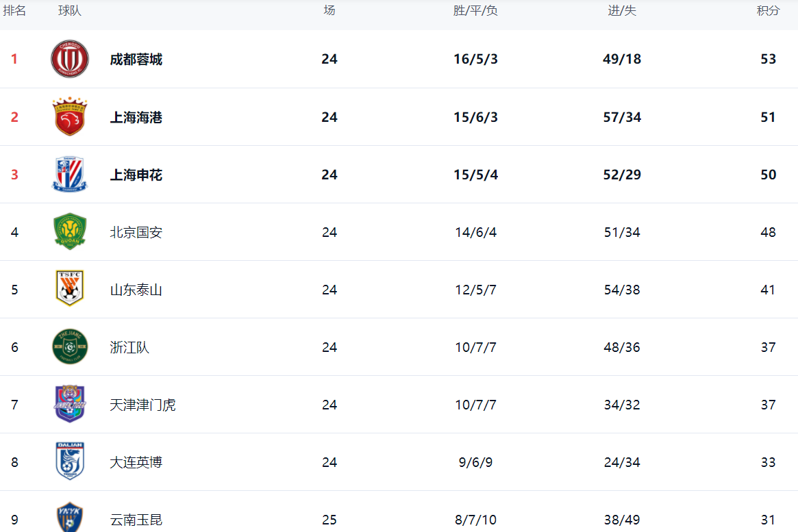Click the Shanghai Shenhua blue crest
Image resolution: width=798 pixels, height=532 pixels.
tap(70, 175)
